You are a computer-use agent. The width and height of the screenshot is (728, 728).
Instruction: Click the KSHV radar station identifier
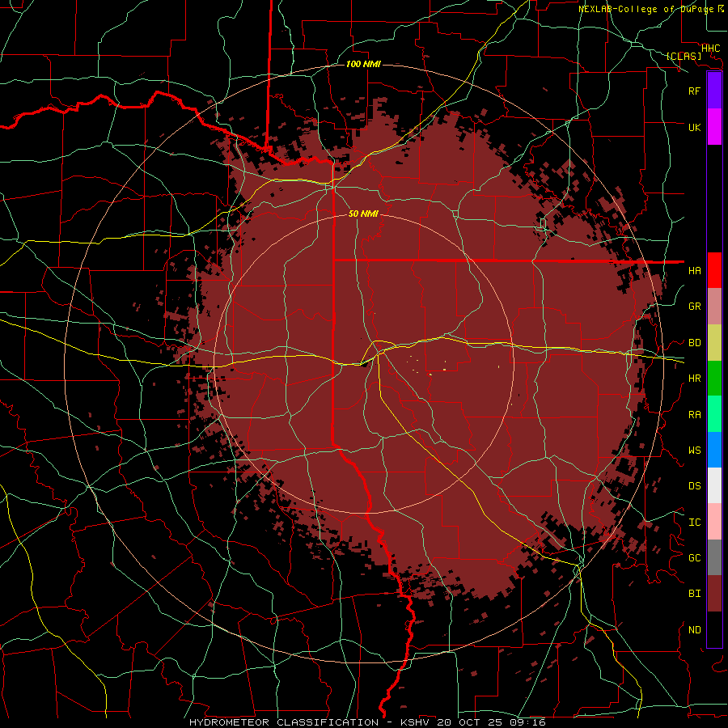click(416, 722)
